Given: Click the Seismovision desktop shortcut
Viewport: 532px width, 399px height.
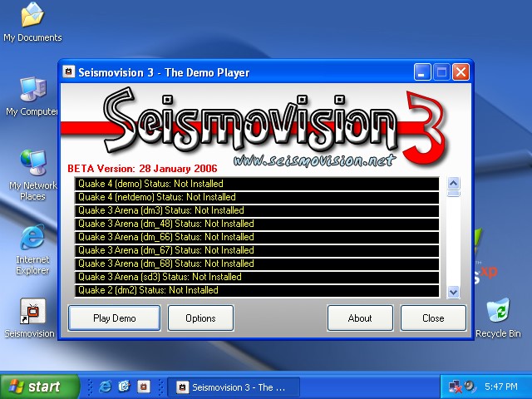Looking at the screenshot, I should pyautogui.click(x=32, y=313).
